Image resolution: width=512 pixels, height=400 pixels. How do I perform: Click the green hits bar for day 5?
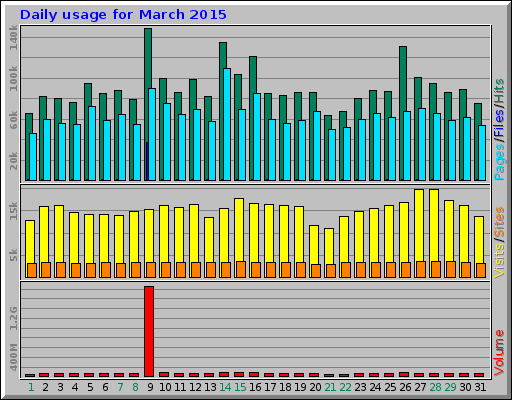pos(88,95)
